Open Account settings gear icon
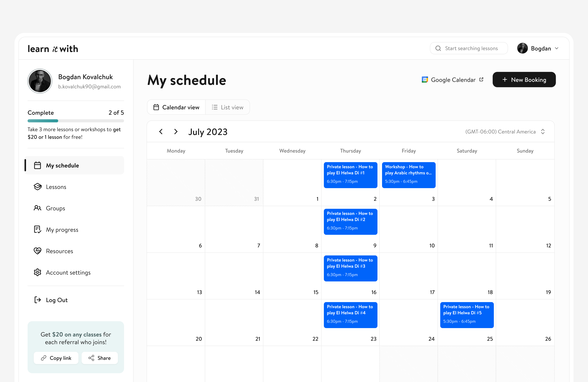This screenshot has height=382, width=588. tap(37, 272)
